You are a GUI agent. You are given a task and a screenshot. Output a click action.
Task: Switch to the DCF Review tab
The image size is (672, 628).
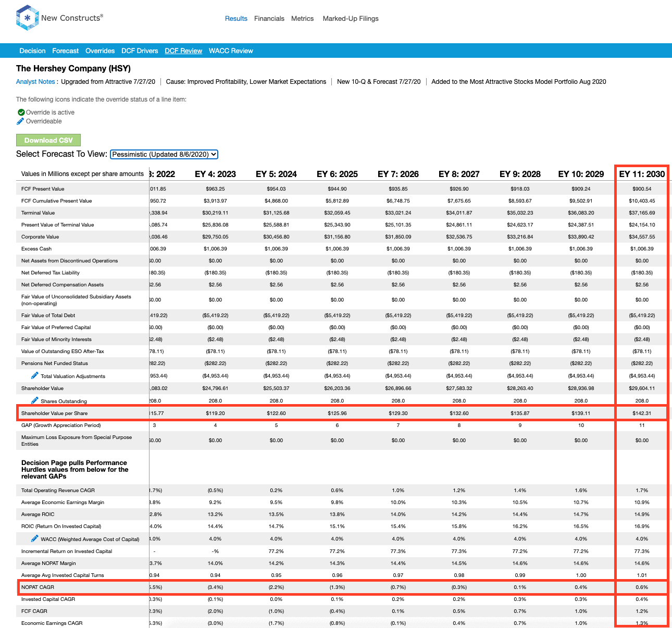pos(183,51)
